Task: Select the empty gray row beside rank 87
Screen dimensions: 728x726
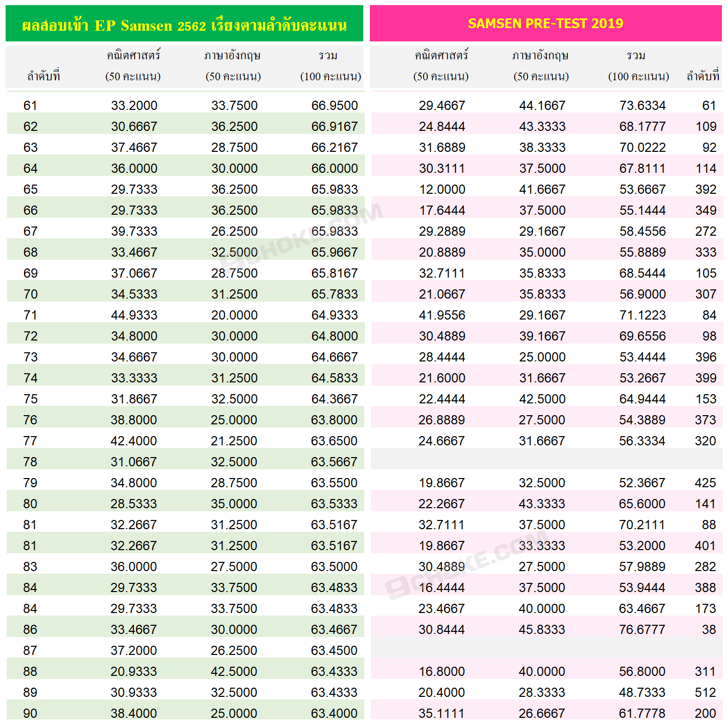Action: coord(546,648)
